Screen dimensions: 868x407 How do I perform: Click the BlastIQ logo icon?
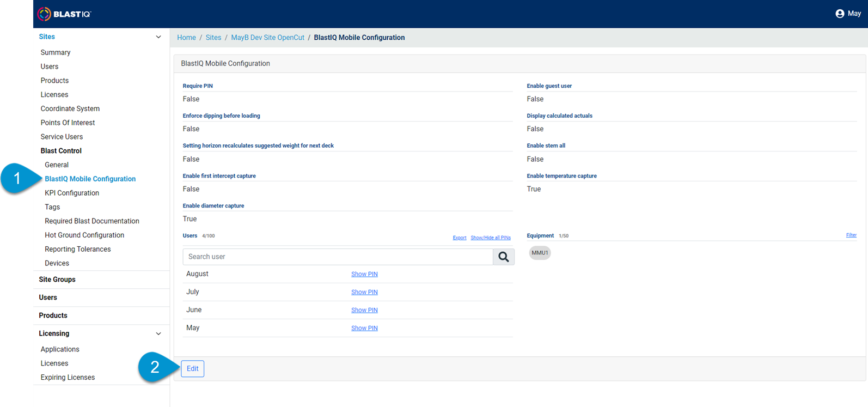pos(45,14)
